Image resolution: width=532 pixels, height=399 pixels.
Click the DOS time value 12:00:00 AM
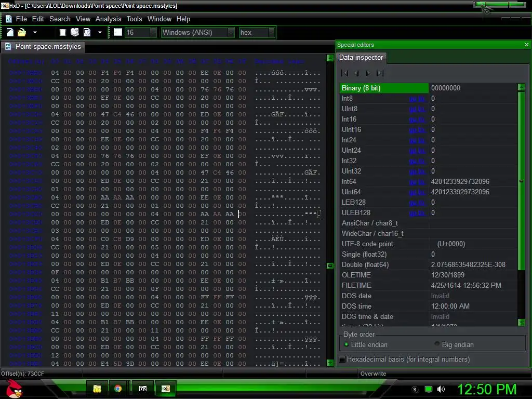pos(450,306)
